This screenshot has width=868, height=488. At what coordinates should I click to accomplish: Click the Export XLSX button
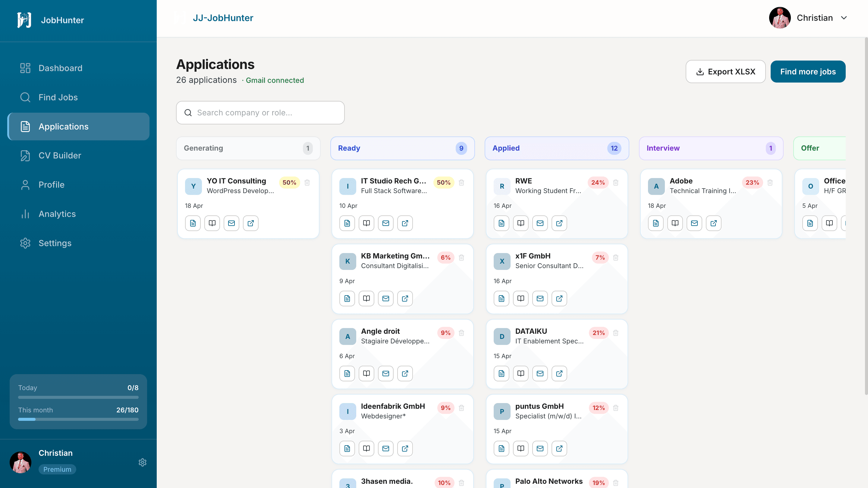[725, 72]
